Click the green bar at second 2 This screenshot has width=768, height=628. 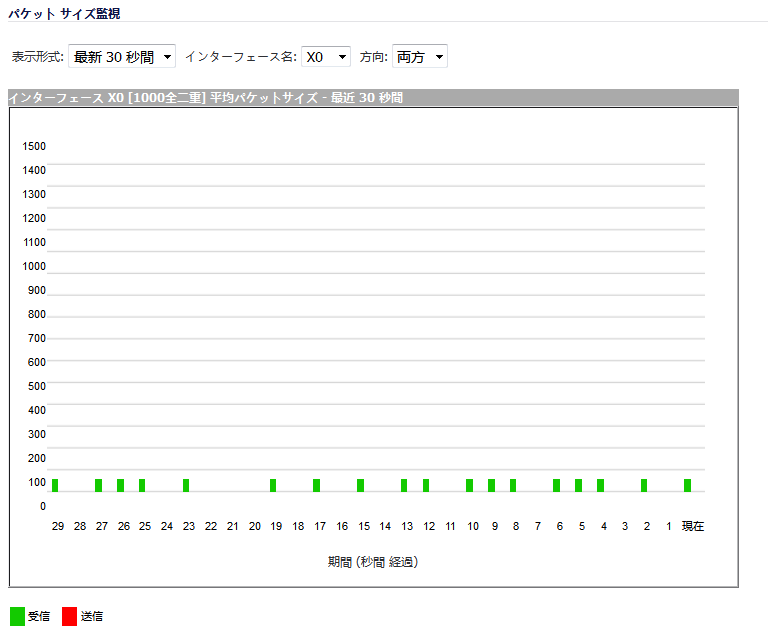tap(644, 485)
